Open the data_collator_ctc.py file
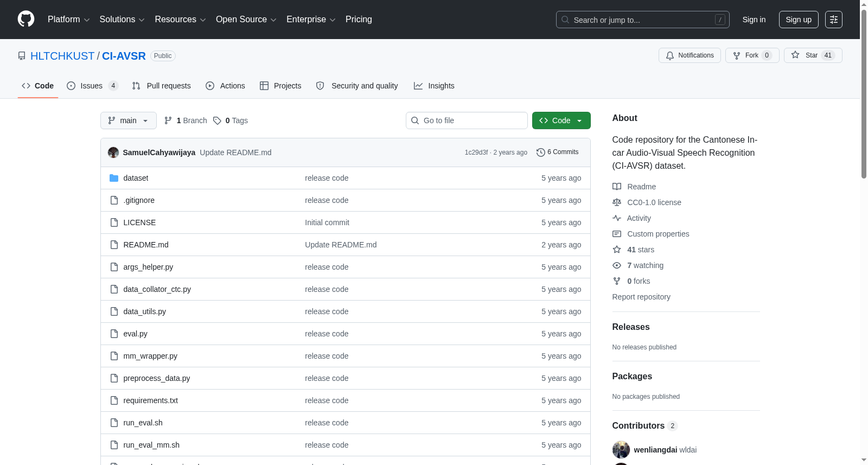The height and width of the screenshot is (465, 868). (x=157, y=289)
